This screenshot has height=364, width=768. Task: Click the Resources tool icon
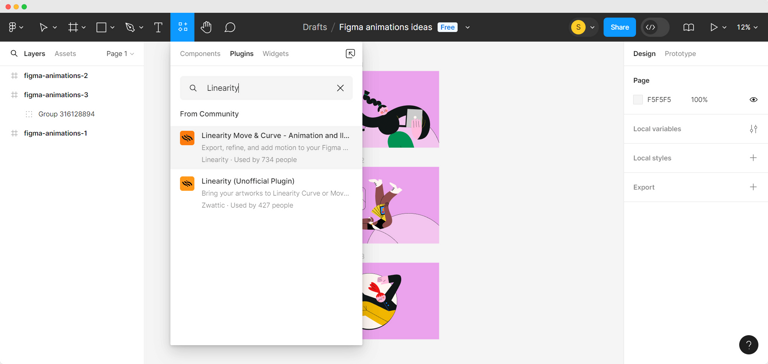tap(183, 27)
